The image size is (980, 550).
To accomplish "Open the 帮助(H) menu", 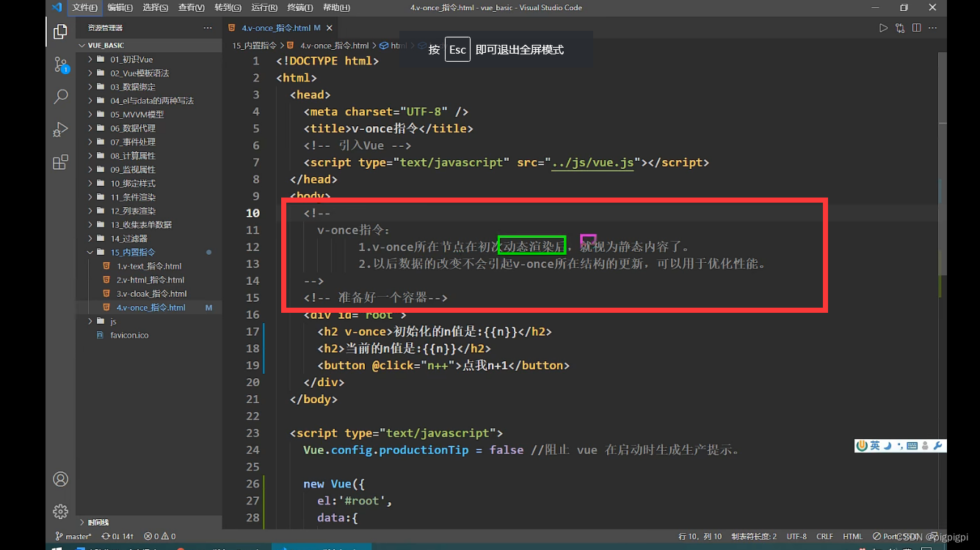I will (x=336, y=7).
